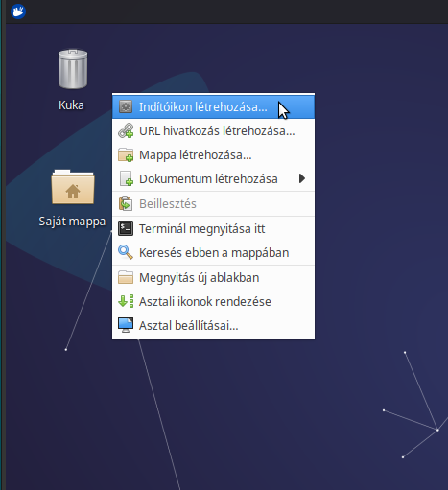
Task: Choose Megnyitás új ablakban
Action: pos(213,277)
